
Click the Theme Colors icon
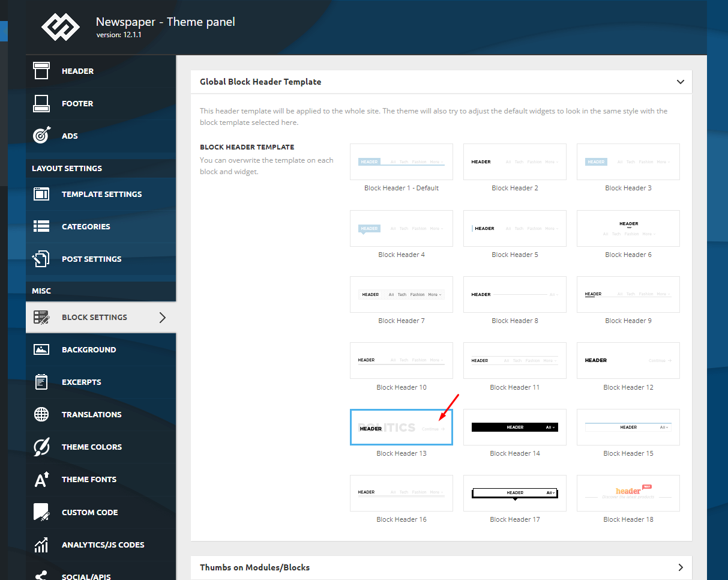41,447
